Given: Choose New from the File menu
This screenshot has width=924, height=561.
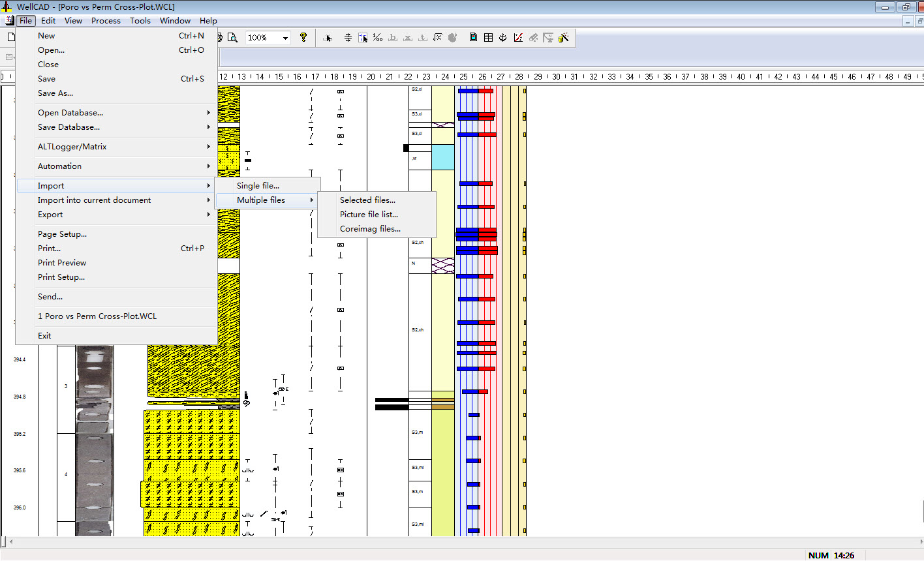Looking at the screenshot, I should coord(117,36).
